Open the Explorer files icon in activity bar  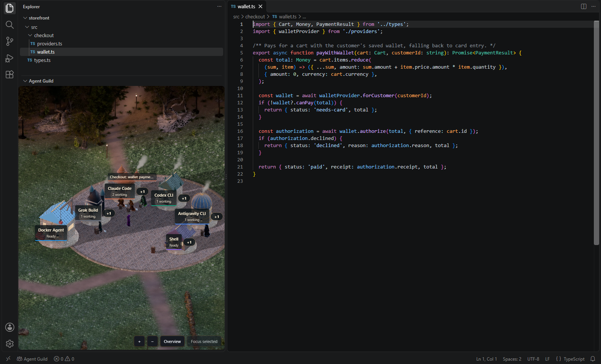coord(10,8)
